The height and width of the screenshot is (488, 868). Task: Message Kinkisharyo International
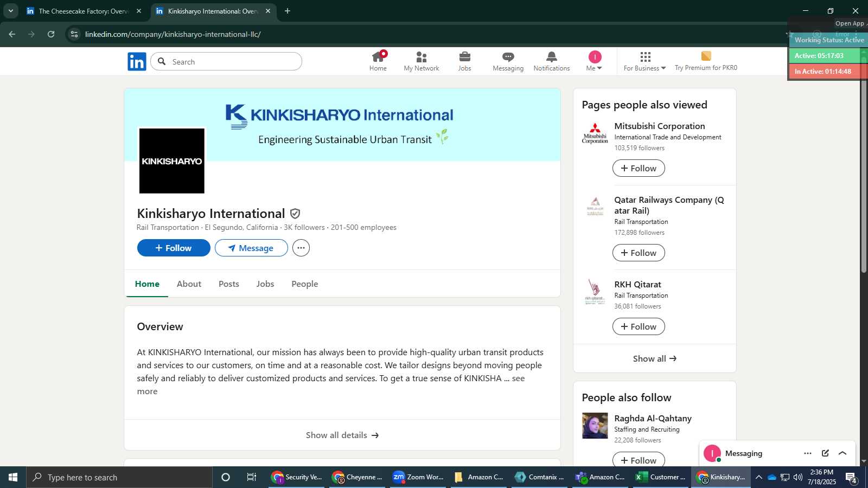coord(251,248)
